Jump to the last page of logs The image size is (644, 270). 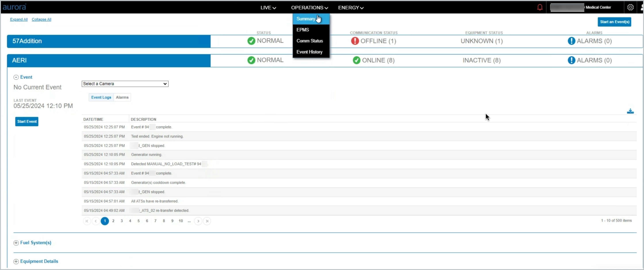pos(207,221)
